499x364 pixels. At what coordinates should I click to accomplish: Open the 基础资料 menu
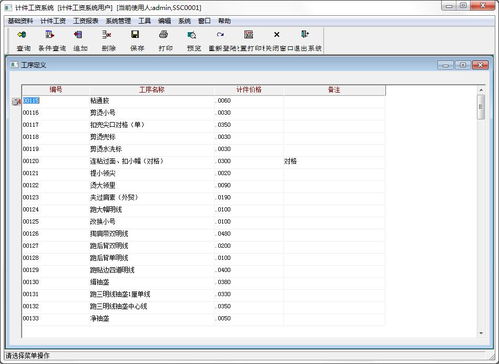pyautogui.click(x=20, y=21)
